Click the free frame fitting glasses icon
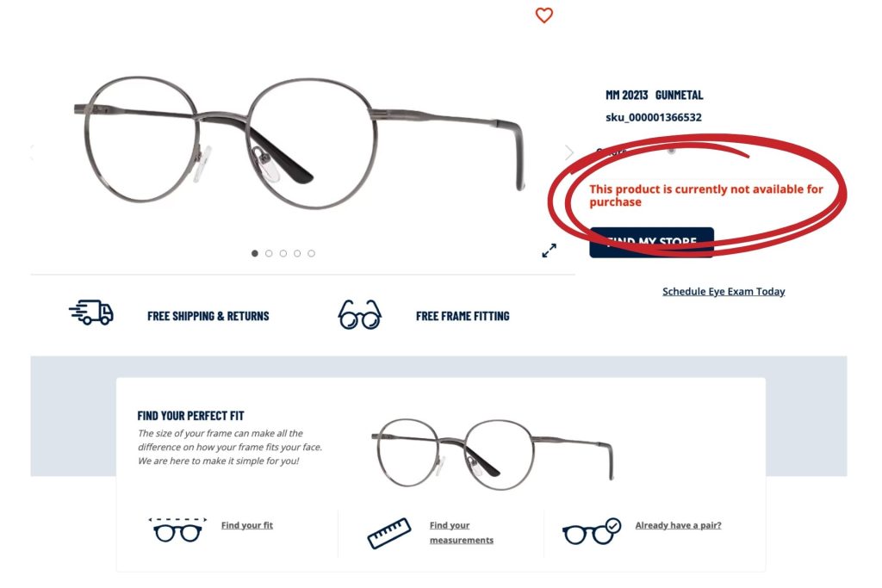The image size is (882, 588). (359, 315)
